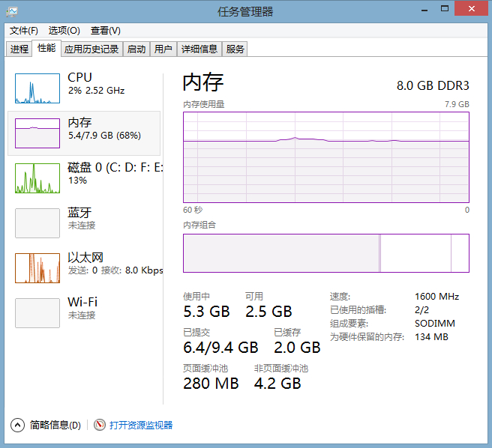
Task: Open the 以太网 Ethernet graph thumbnail
Action: coord(37,268)
